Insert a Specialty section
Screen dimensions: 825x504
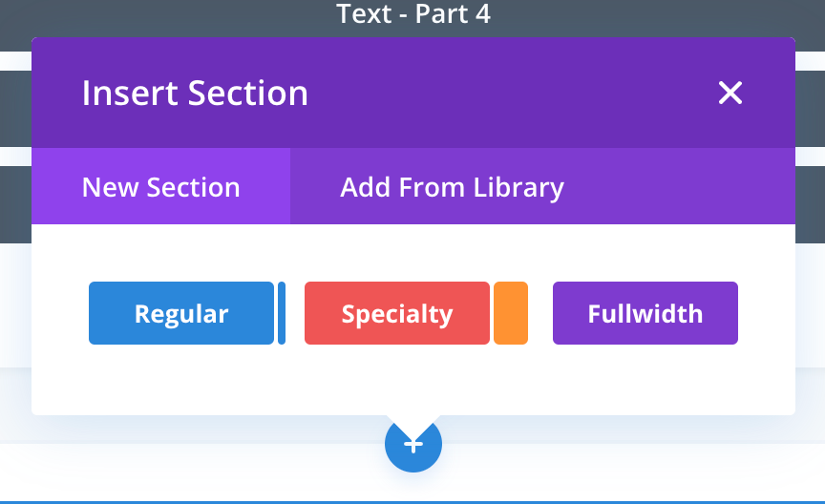pos(396,313)
